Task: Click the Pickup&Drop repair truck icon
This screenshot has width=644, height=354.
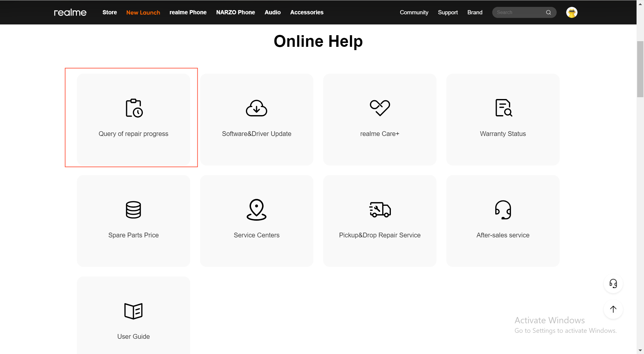Action: coord(380,210)
